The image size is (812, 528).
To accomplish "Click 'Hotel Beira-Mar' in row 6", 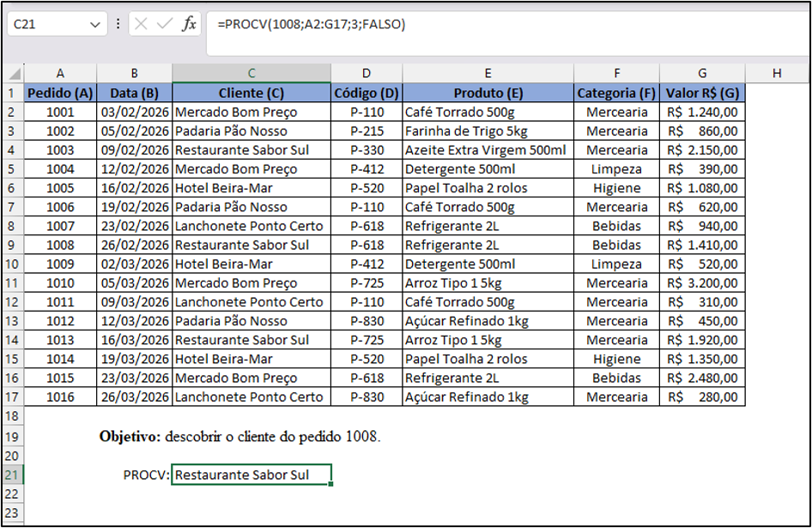I will click(x=251, y=188).
